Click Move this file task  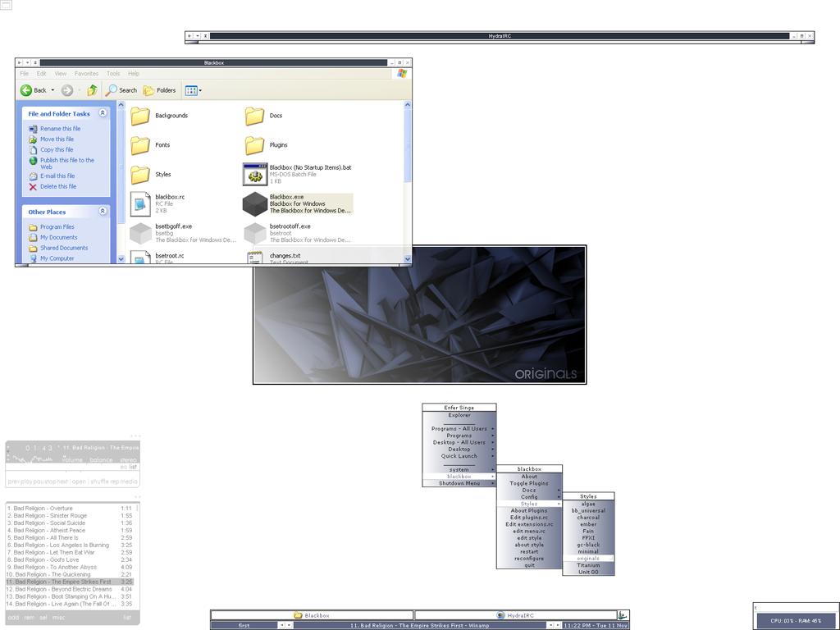tap(57, 139)
